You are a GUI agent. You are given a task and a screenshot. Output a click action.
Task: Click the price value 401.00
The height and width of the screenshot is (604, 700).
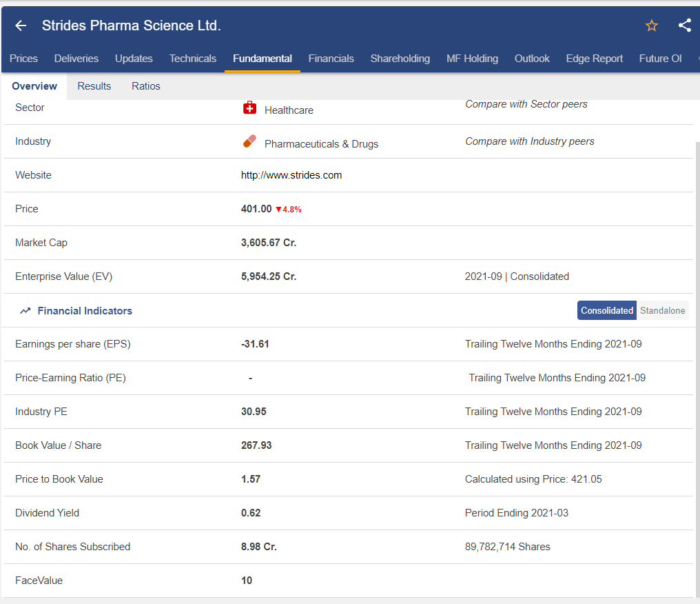tap(256, 209)
